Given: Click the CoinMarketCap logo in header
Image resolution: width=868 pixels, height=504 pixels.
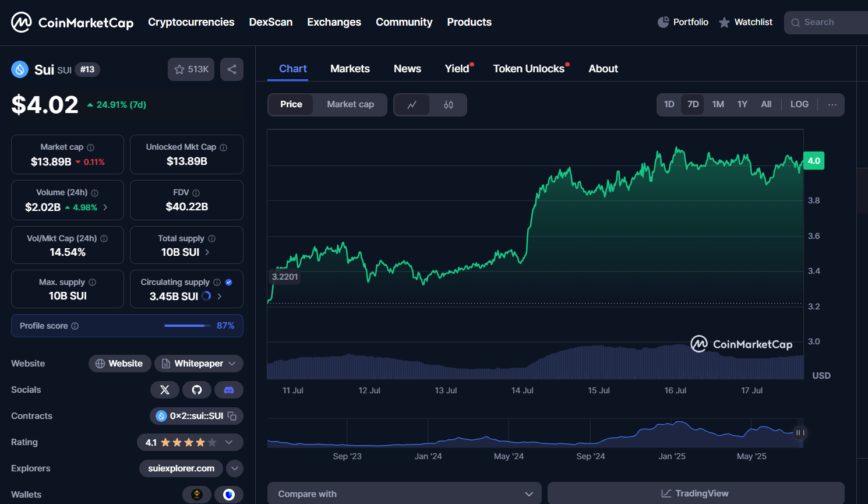Looking at the screenshot, I should click(72, 22).
